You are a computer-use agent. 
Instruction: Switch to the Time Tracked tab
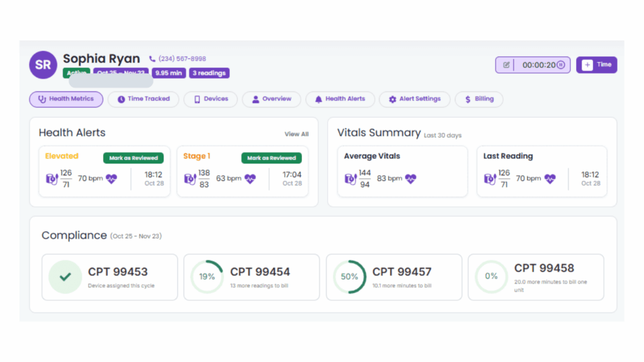143,99
